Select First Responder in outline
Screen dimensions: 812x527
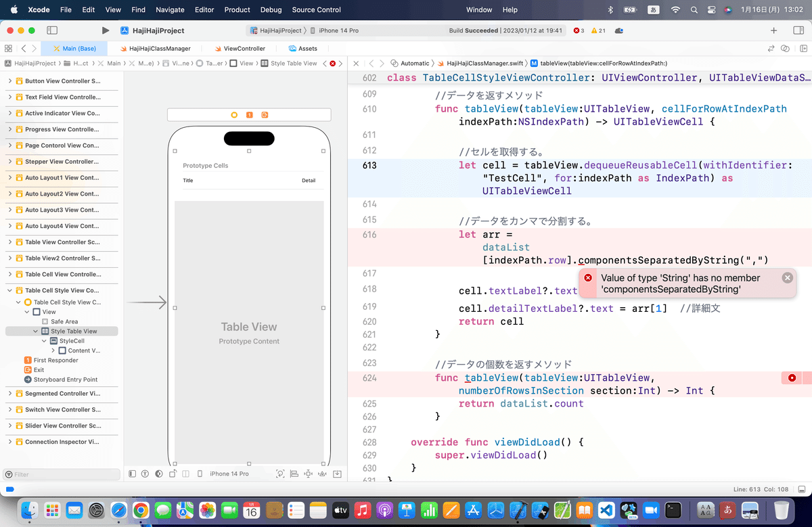click(x=51, y=360)
